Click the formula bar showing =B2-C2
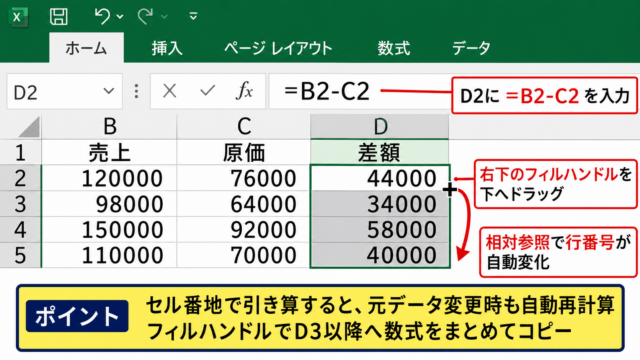 (x=359, y=91)
